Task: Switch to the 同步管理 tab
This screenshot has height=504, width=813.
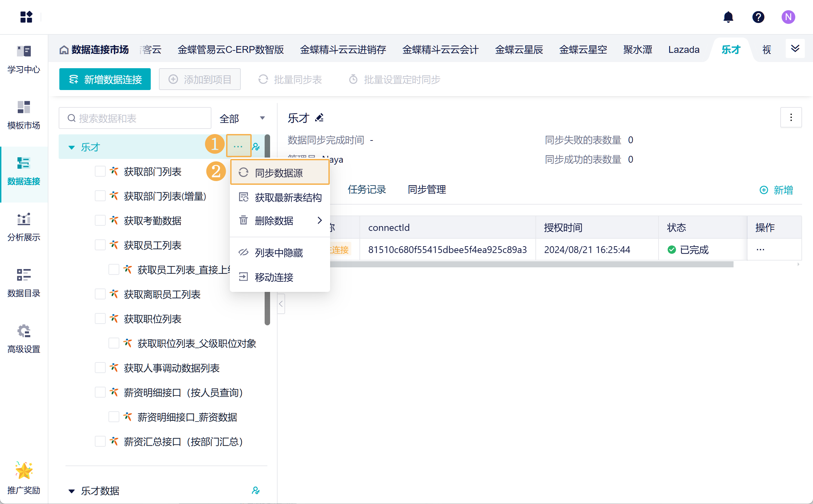Action: coord(427,189)
